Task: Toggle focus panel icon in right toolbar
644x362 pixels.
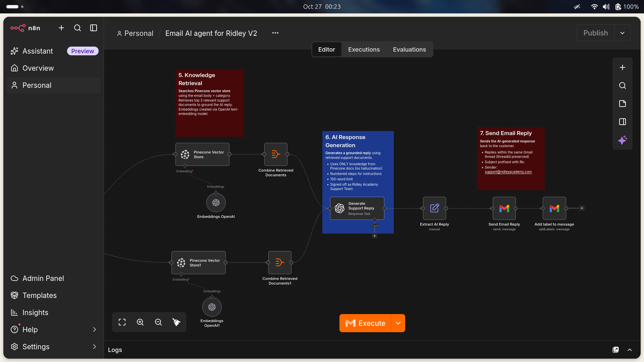Action: [x=623, y=122]
